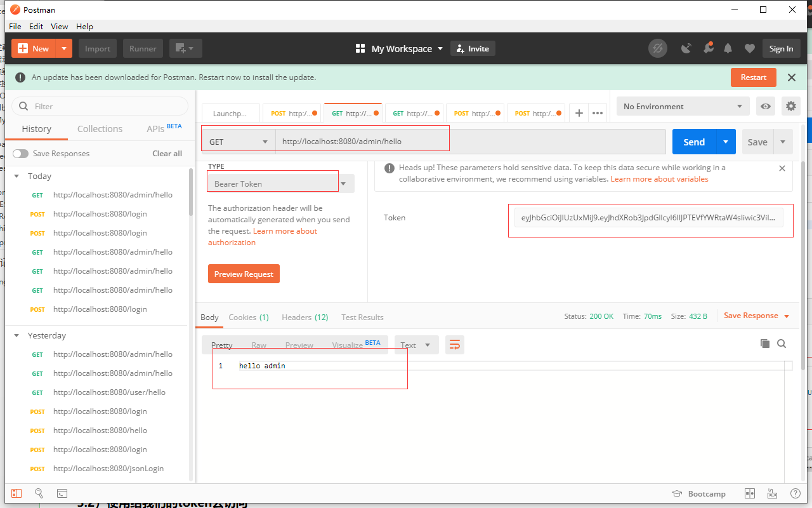
Task: Open the help question mark icon
Action: (x=795, y=493)
